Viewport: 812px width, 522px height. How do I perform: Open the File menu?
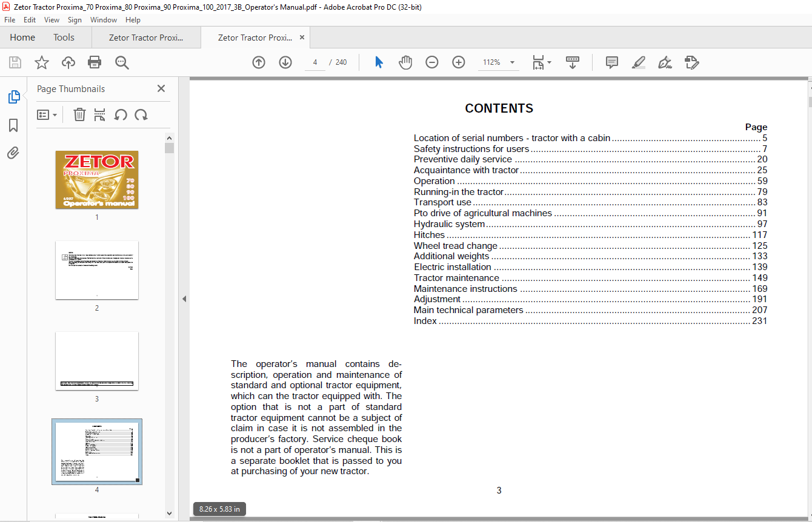click(11, 20)
